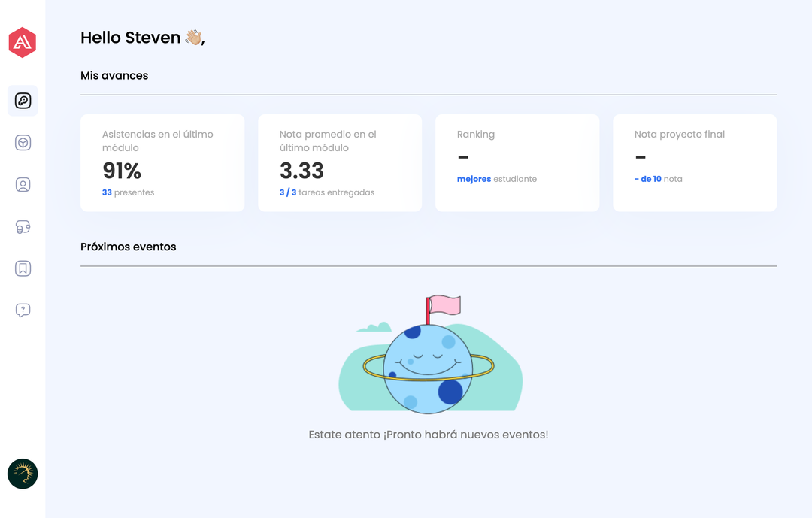Open the question mark help icon
This screenshot has height=518, width=812.
coord(23,310)
